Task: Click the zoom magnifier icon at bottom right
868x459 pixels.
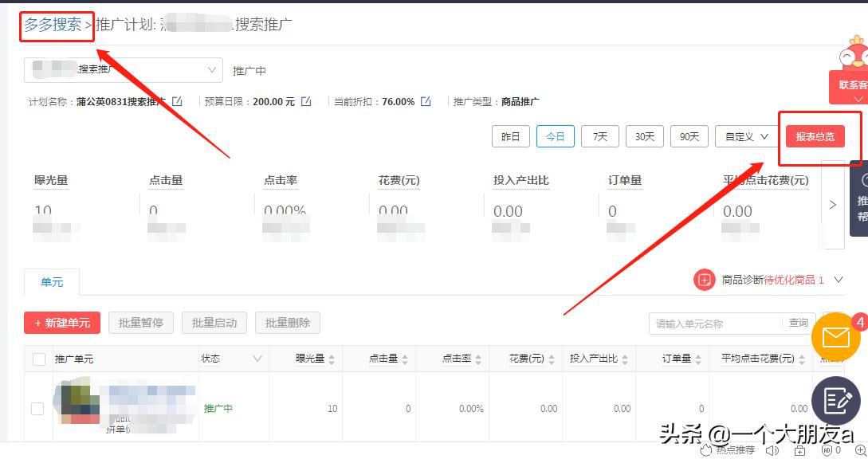Action: tap(860, 449)
